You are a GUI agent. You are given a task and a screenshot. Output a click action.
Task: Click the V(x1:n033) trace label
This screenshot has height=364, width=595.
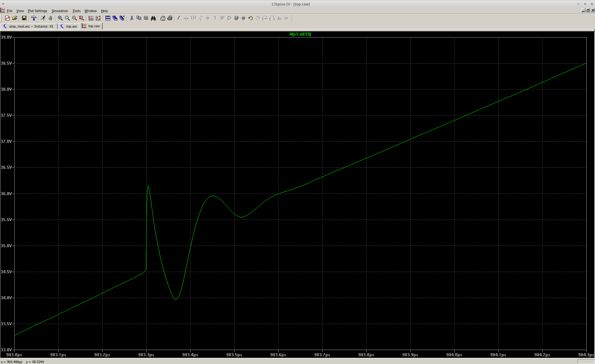(x=300, y=34)
